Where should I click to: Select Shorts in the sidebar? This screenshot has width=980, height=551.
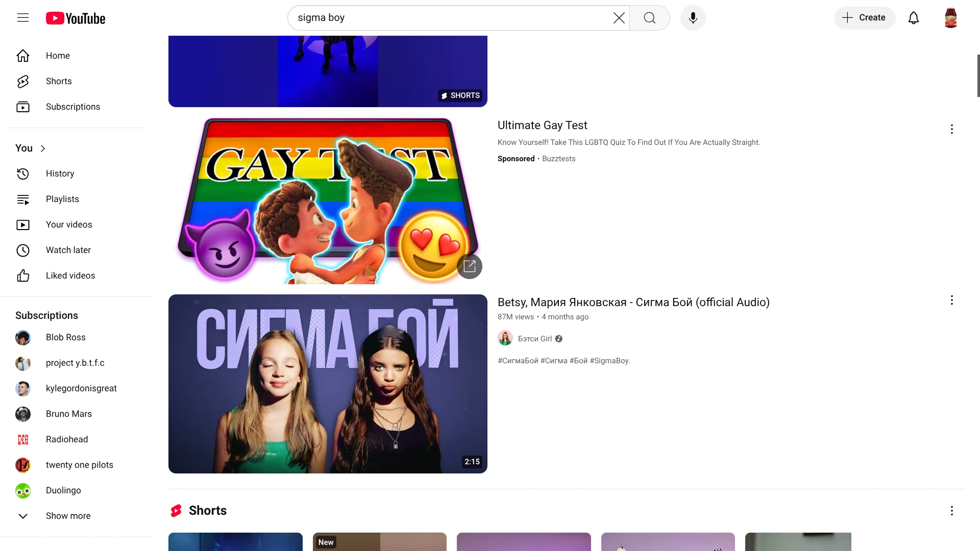[58, 81]
